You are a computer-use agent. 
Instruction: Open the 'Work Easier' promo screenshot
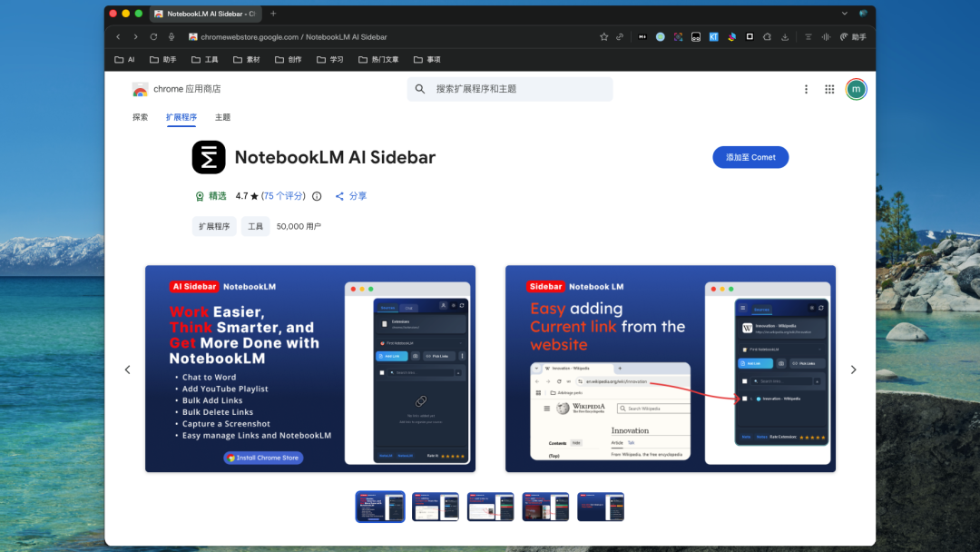(310, 369)
